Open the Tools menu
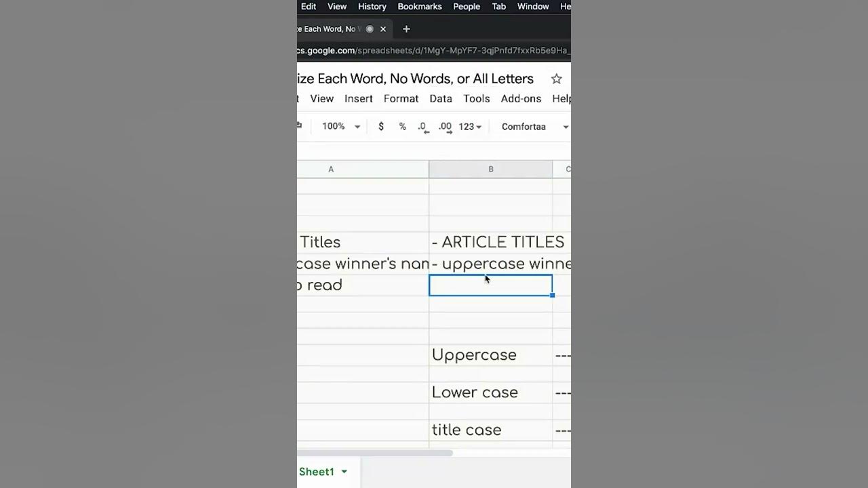868x488 pixels. [477, 99]
